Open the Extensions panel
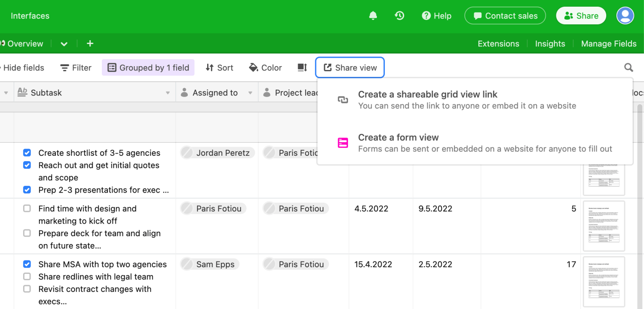The width and height of the screenshot is (644, 309). [x=498, y=43]
